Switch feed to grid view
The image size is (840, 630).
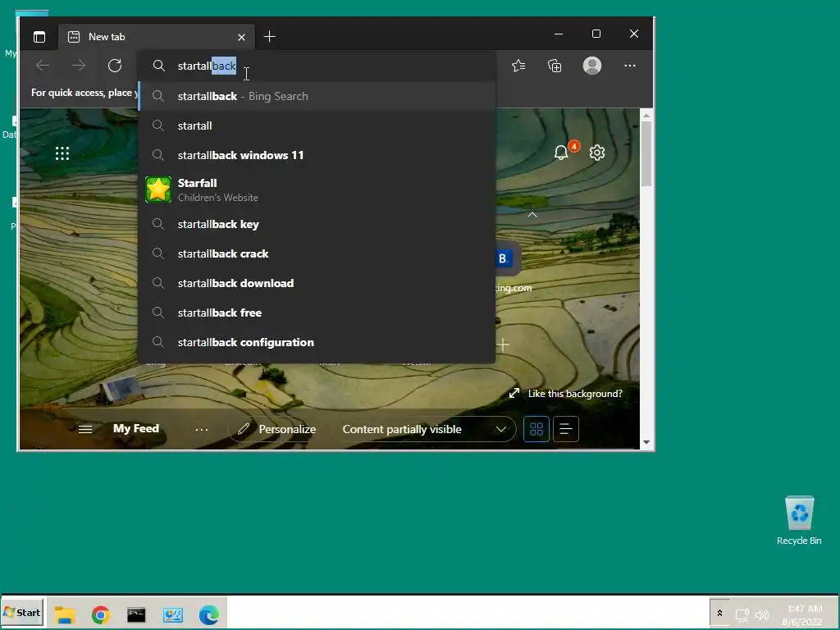click(x=536, y=429)
